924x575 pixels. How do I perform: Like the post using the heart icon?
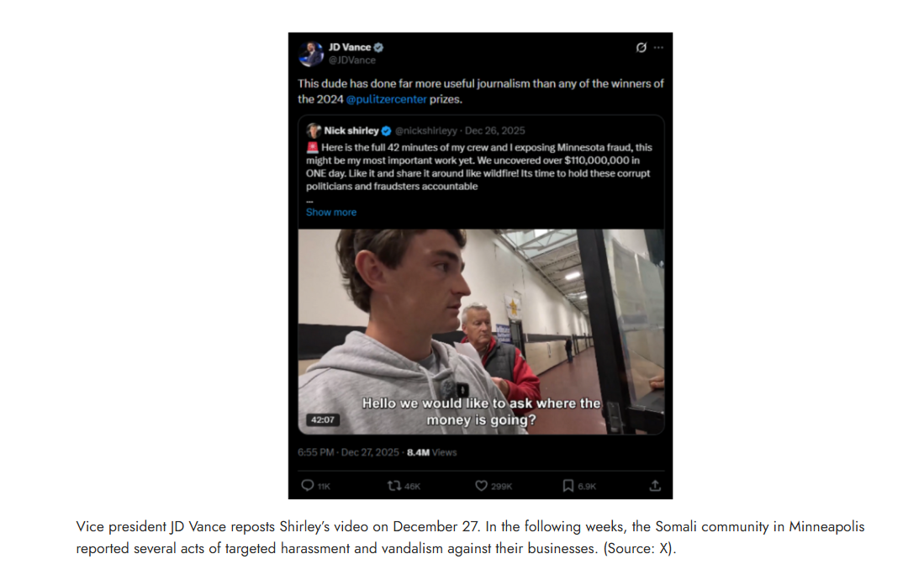pyautogui.click(x=482, y=485)
